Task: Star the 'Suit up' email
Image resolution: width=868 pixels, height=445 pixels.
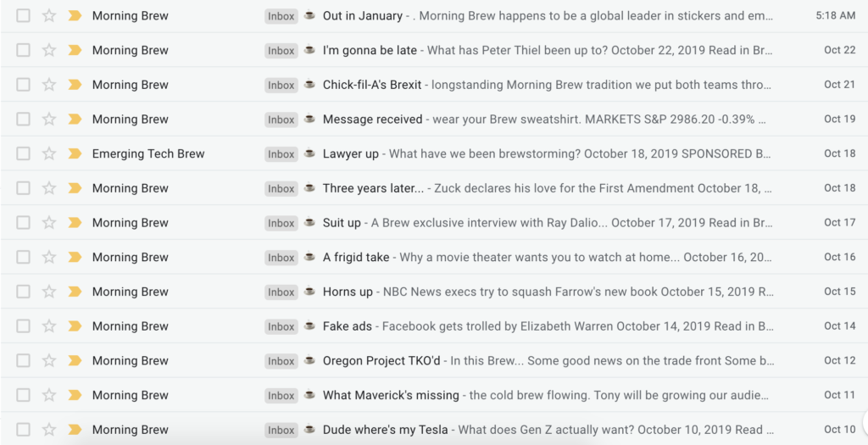Action: tap(49, 222)
